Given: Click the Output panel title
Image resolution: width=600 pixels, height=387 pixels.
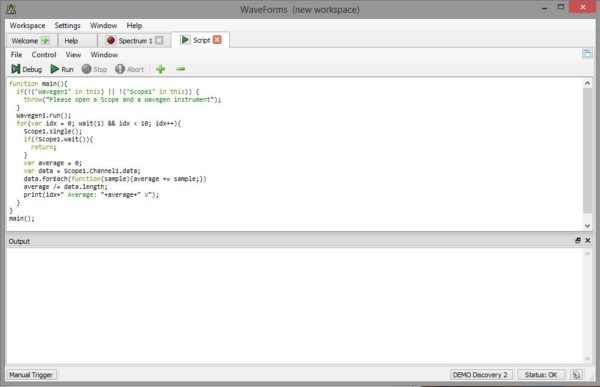Looking at the screenshot, I should [x=19, y=242].
